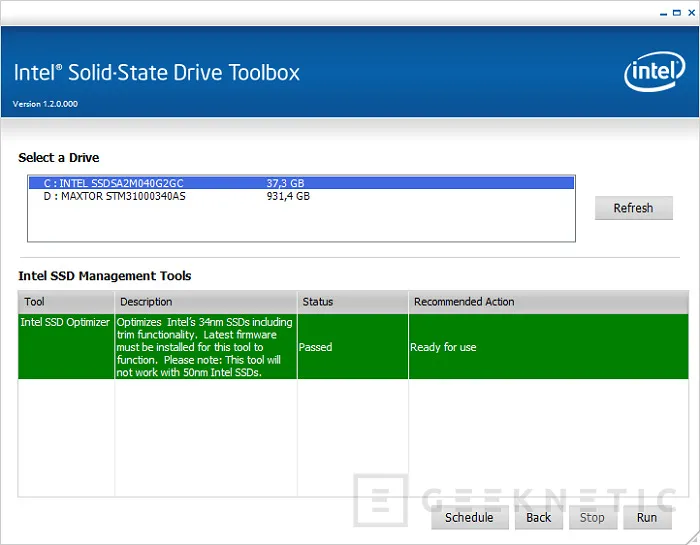Select drive C: INTEL SSDSA2M040G2GC

click(301, 183)
